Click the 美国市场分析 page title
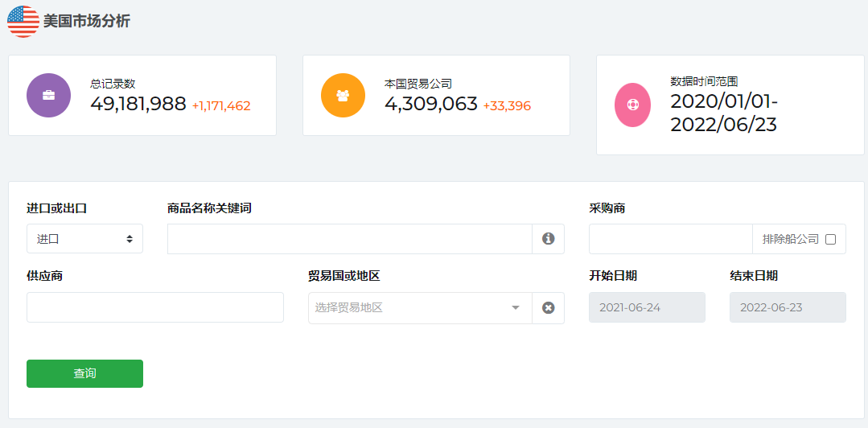The height and width of the screenshot is (428, 868). point(86,22)
